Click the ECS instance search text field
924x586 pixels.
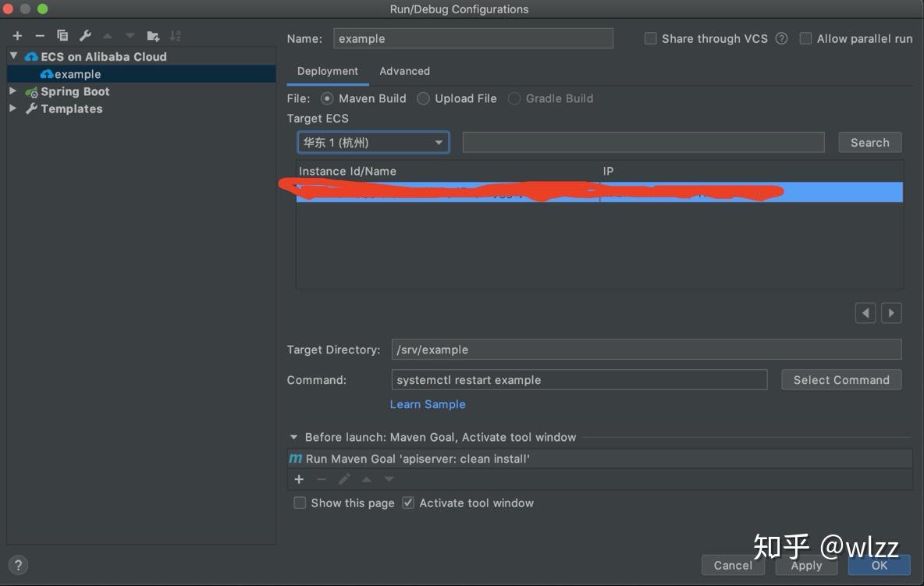coord(644,143)
